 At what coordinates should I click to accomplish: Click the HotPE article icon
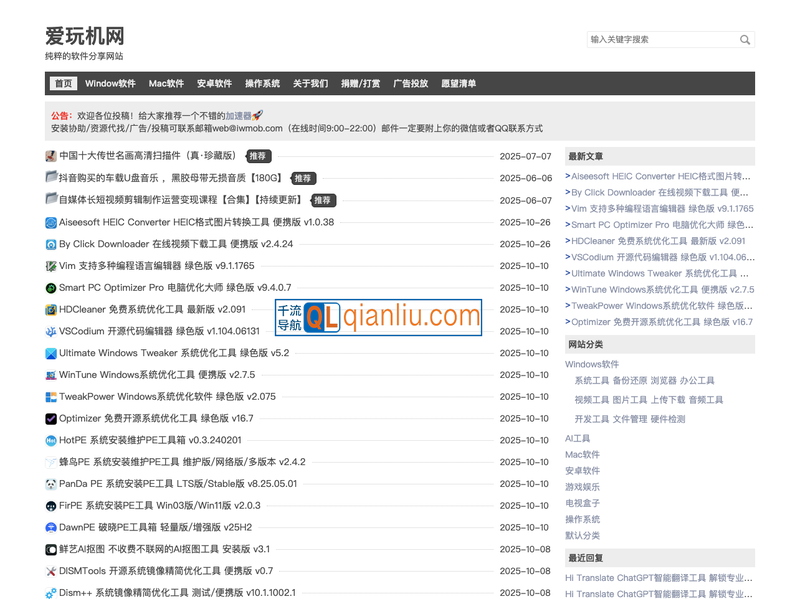(x=51, y=440)
